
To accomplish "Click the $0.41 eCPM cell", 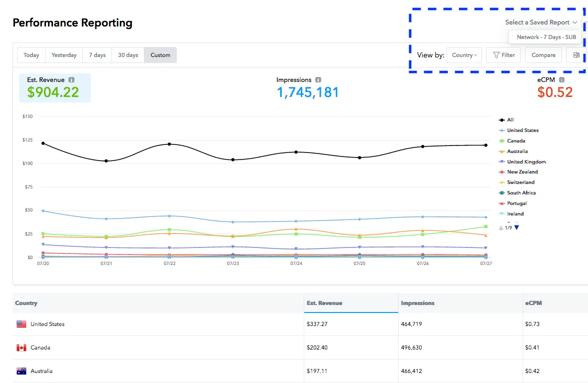I will [x=532, y=347].
